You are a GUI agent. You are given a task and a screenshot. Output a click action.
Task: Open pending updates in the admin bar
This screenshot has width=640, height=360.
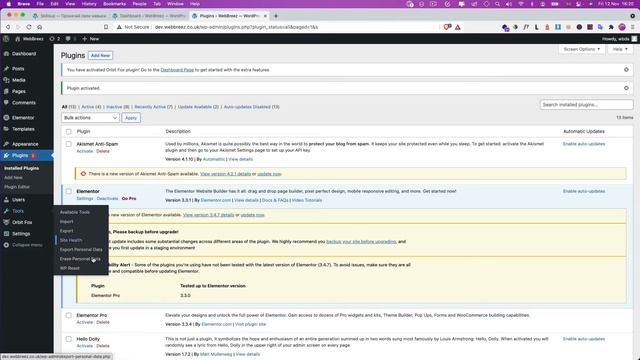coord(55,39)
